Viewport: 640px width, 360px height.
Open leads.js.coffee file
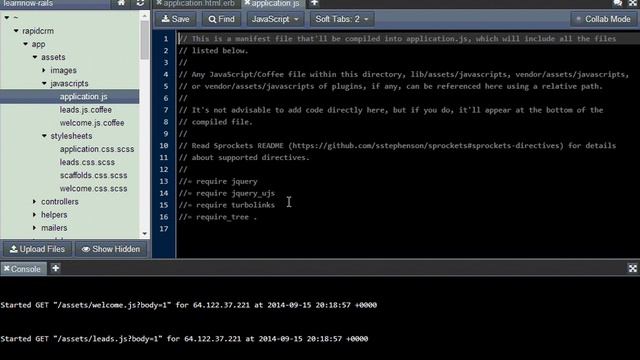pos(86,110)
